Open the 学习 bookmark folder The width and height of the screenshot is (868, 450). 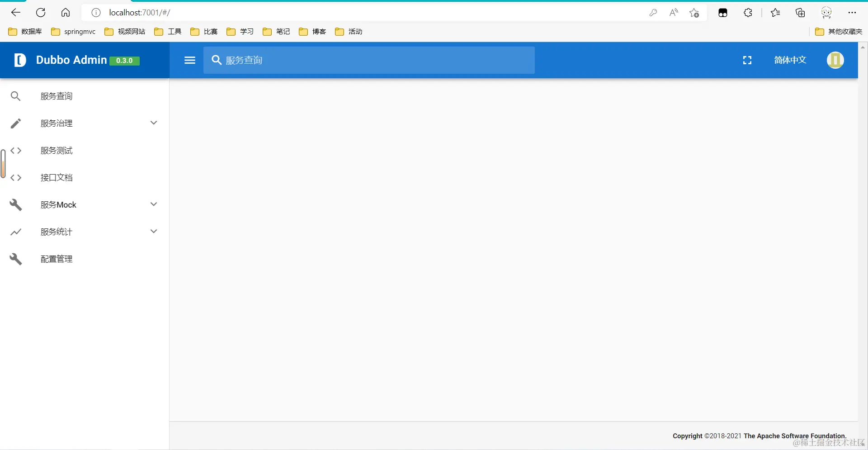(240, 32)
